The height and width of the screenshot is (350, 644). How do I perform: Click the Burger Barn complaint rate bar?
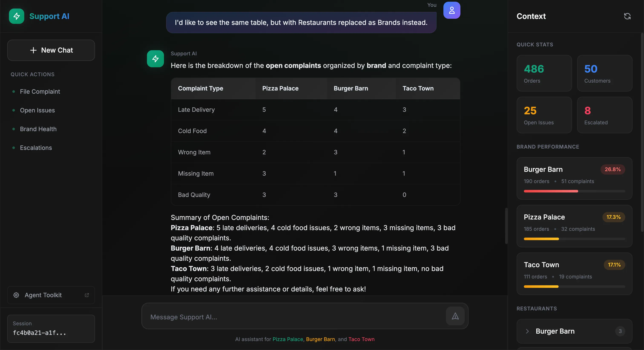click(574, 191)
